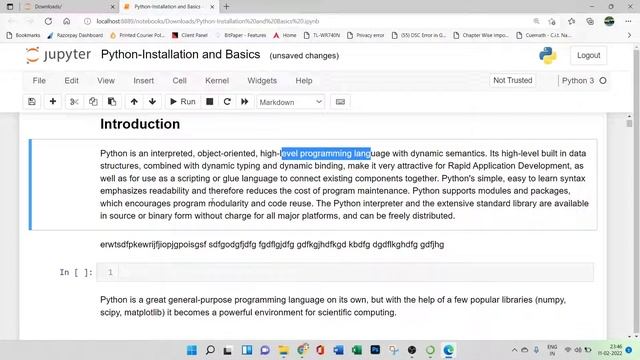Open Photoshop from taskbar
This screenshot has width=640, height=360.
375,350
